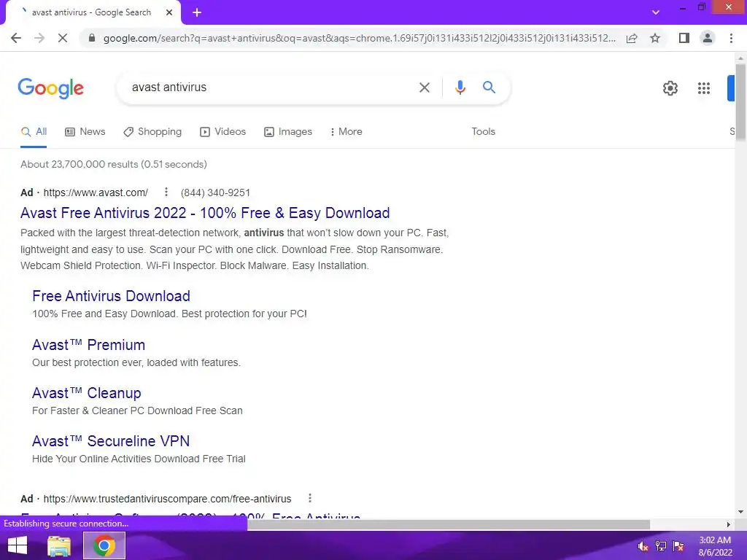Open Action Center flag icon

pyautogui.click(x=678, y=546)
